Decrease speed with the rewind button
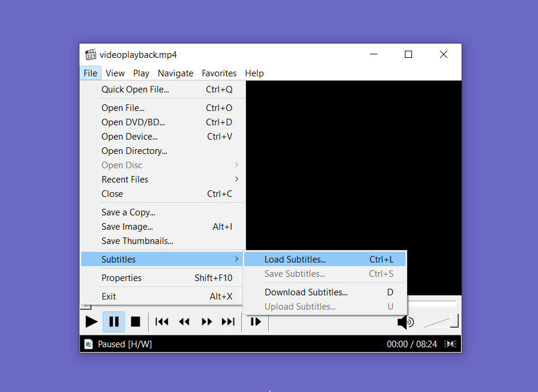This screenshot has height=392, width=538. (185, 322)
